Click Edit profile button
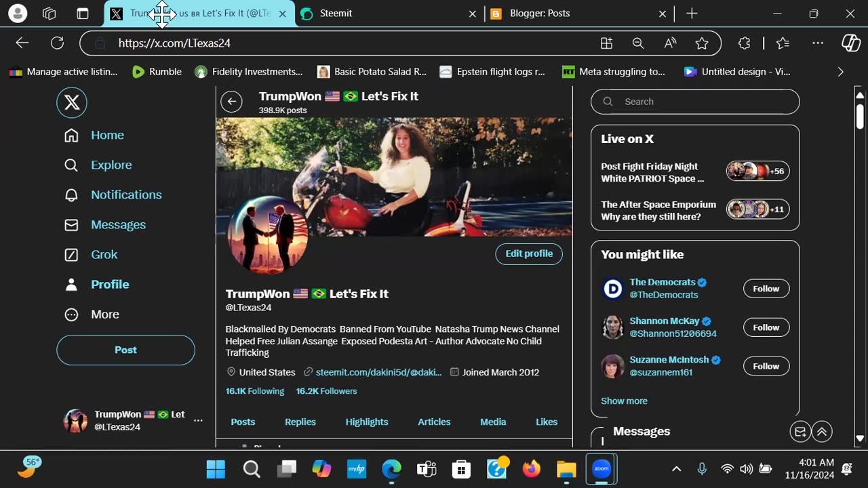Screen dimensions: 868x488 [x=529, y=253]
